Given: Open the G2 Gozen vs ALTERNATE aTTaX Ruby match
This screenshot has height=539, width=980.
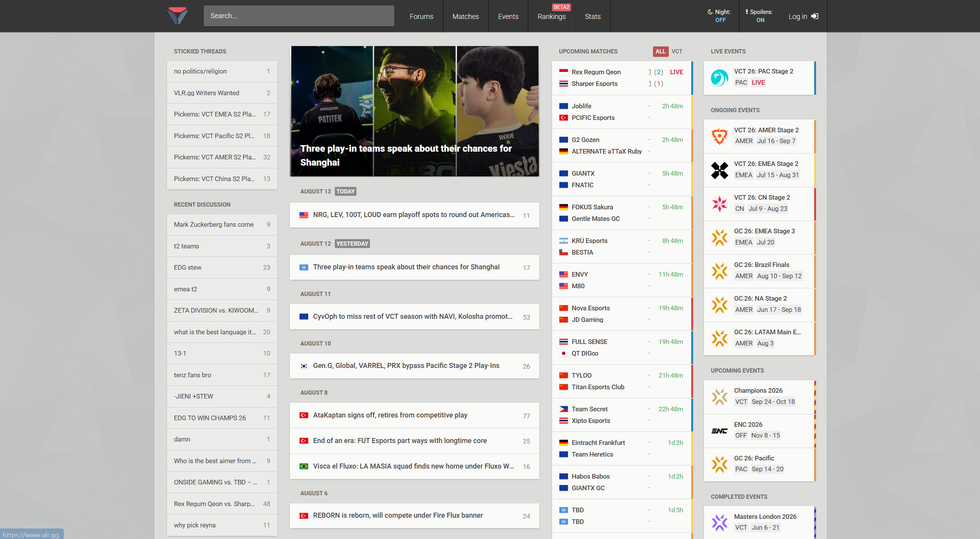Looking at the screenshot, I should (622, 145).
